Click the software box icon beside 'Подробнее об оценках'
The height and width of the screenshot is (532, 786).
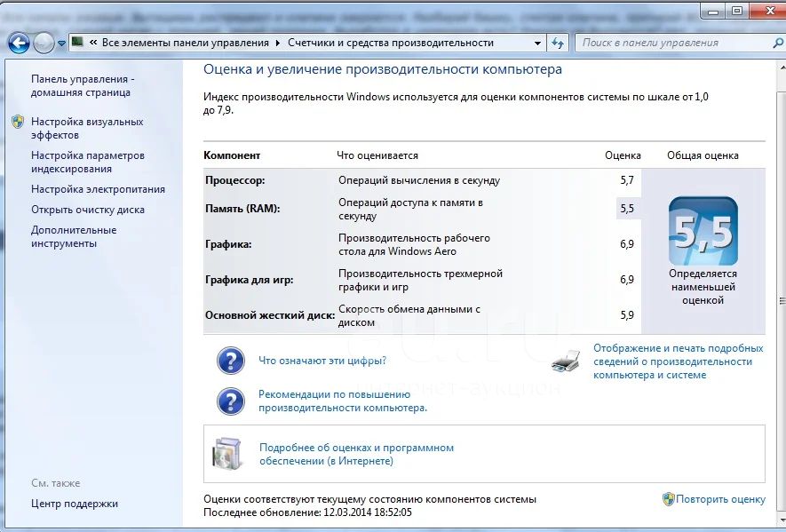point(227,454)
